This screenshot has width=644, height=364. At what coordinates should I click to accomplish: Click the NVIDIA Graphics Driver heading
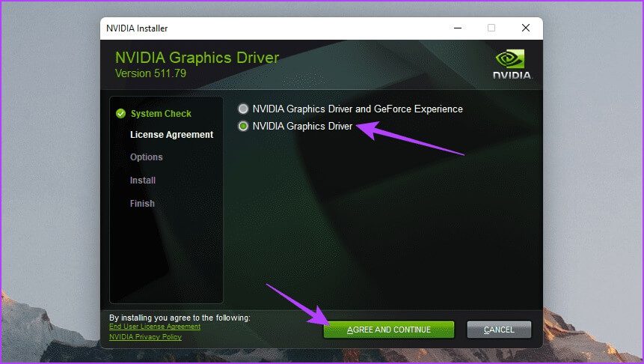click(x=197, y=58)
